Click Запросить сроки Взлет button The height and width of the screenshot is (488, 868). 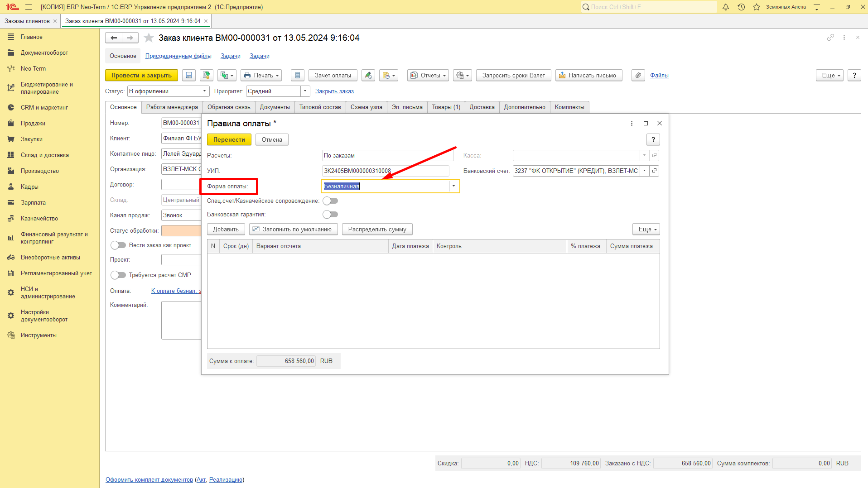pos(514,76)
